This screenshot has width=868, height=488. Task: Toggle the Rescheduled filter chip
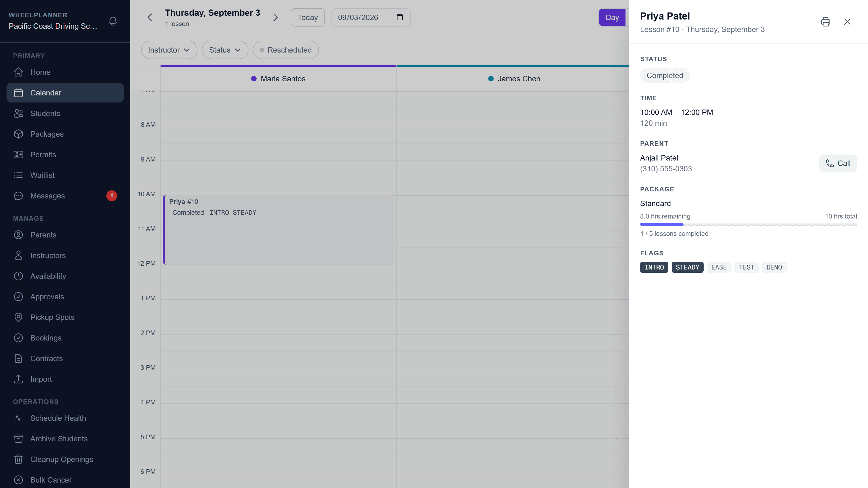[286, 50]
